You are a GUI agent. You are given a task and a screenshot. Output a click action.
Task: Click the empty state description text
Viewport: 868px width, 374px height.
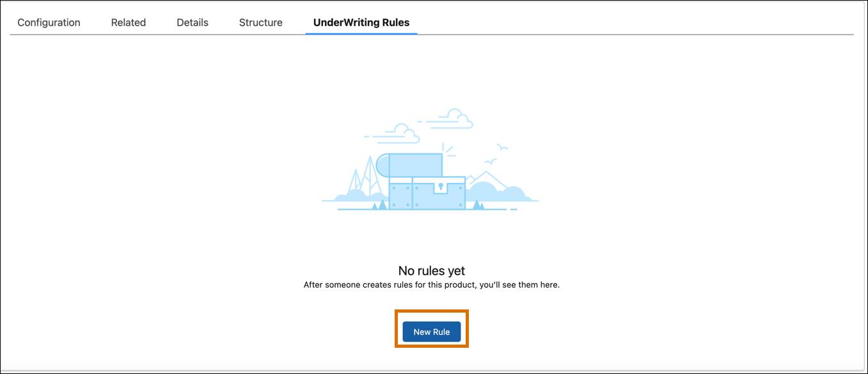click(431, 284)
